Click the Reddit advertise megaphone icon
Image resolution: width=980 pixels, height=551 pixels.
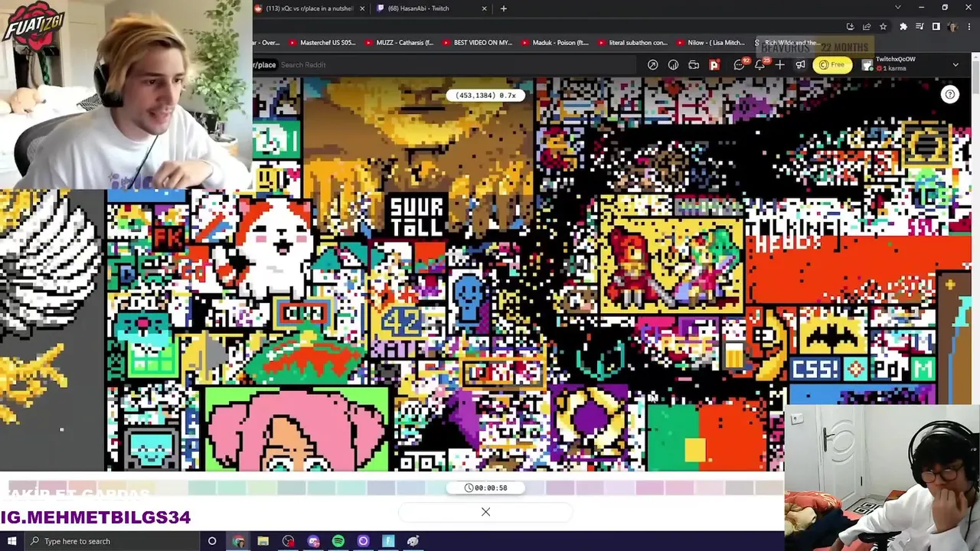pyautogui.click(x=800, y=65)
